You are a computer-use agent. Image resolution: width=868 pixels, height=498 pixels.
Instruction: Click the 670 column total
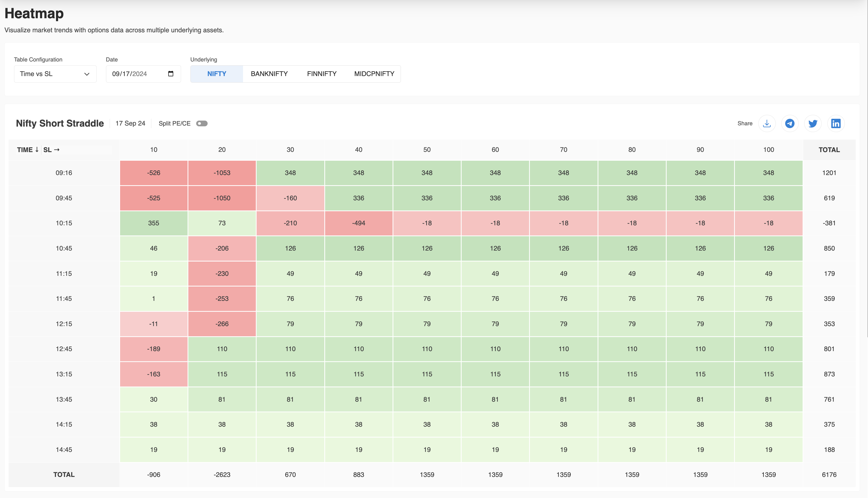tap(290, 475)
